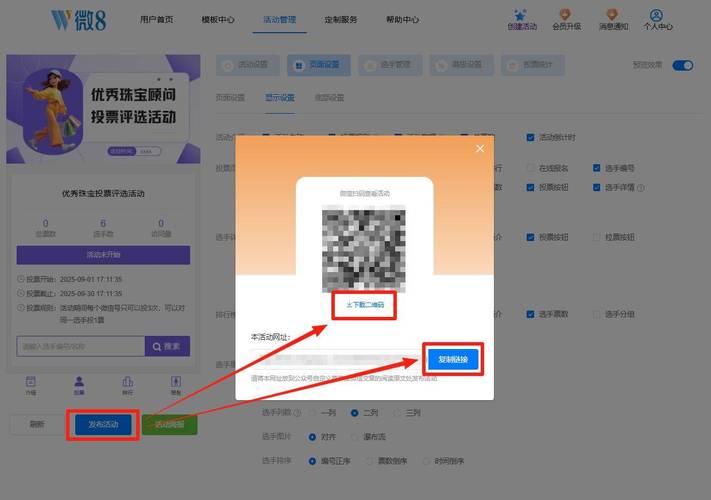Enable 在线报名 checkbox

point(530,168)
